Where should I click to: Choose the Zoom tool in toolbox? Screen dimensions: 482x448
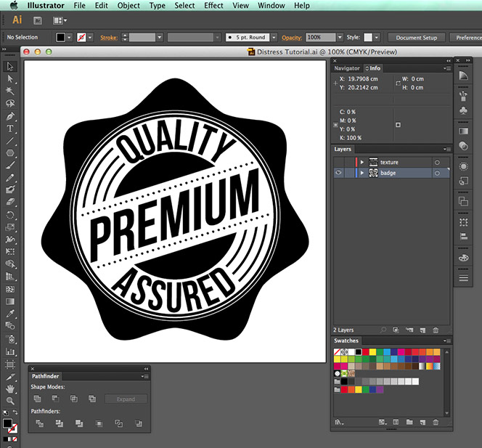[10, 401]
